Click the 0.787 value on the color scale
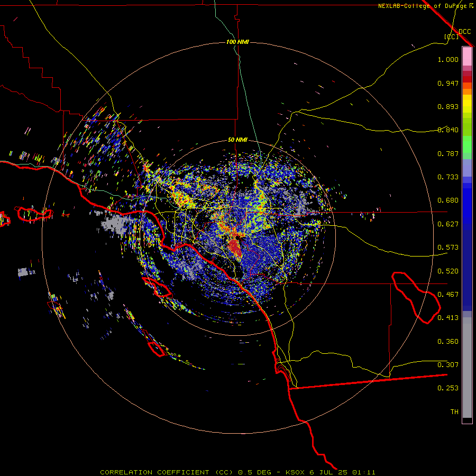 pos(448,153)
